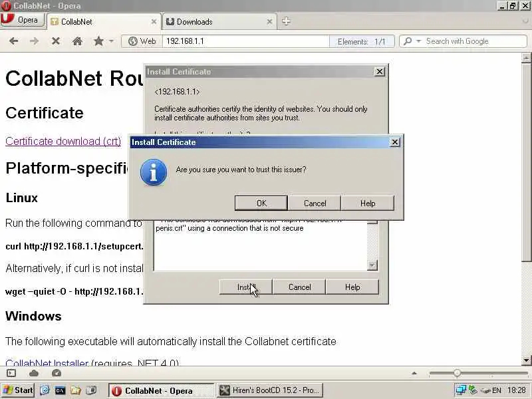Image resolution: width=532 pixels, height=399 pixels.
Task: Open Help in the confirmation dialog
Action: tap(368, 203)
